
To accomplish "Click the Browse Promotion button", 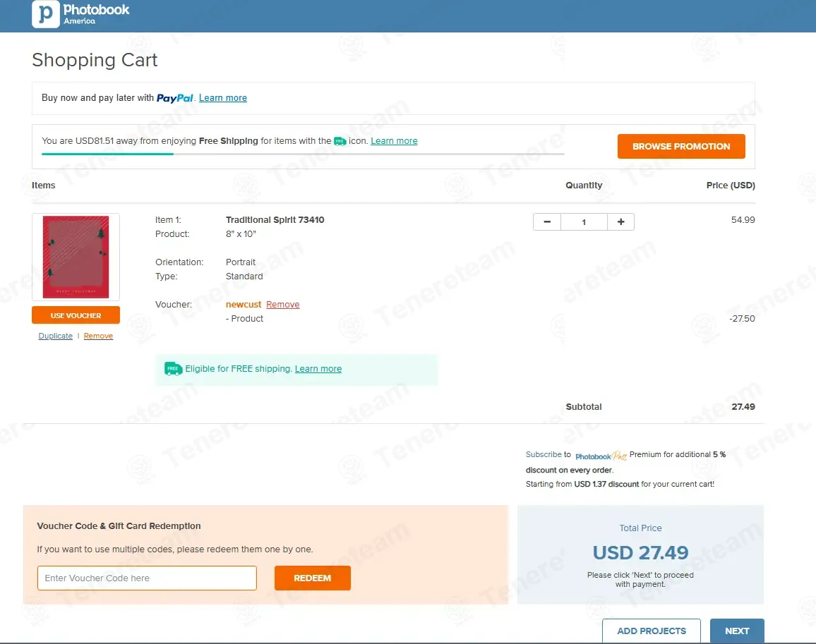I will coord(681,146).
